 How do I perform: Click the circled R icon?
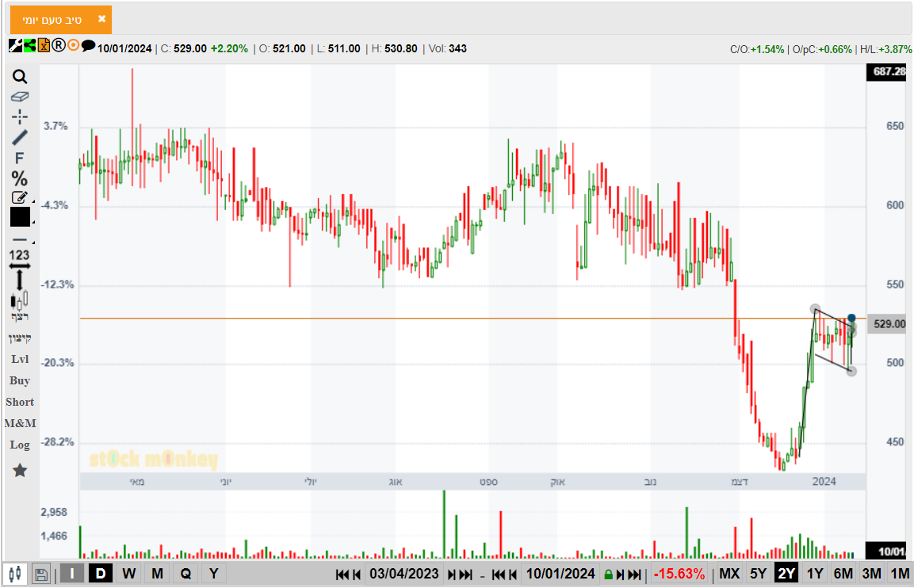(59, 45)
